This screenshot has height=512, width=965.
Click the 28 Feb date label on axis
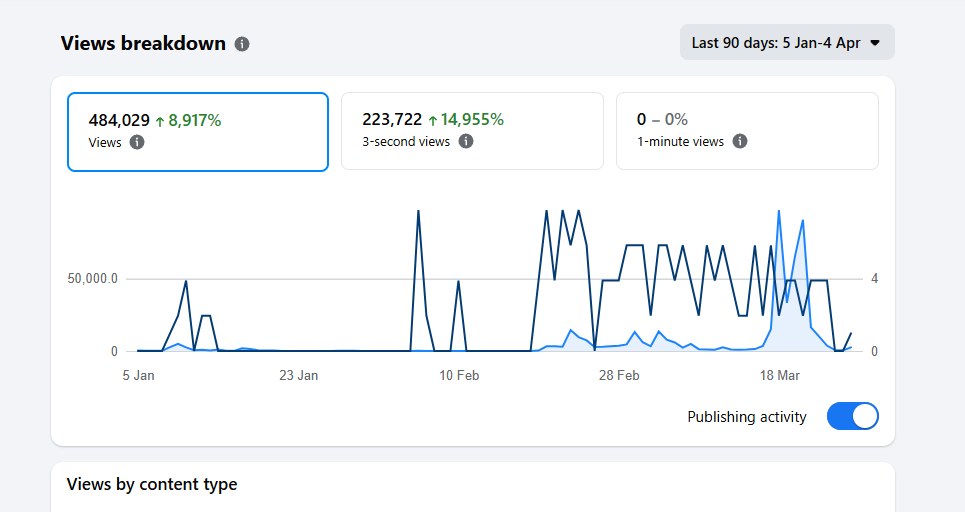click(x=619, y=376)
